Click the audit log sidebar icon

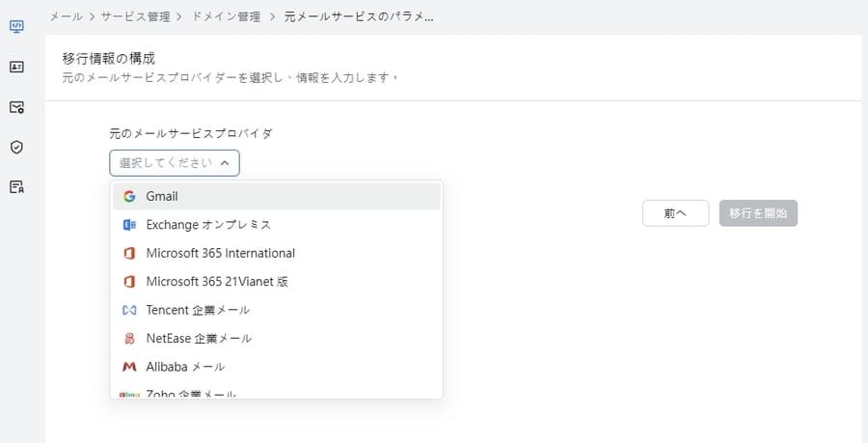[16, 187]
